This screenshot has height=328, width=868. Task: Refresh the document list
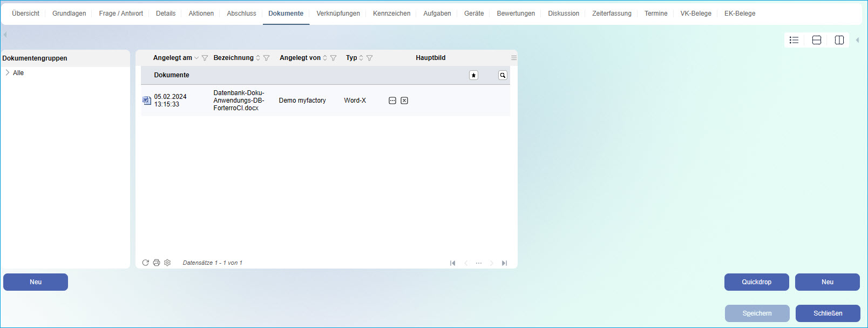point(145,263)
